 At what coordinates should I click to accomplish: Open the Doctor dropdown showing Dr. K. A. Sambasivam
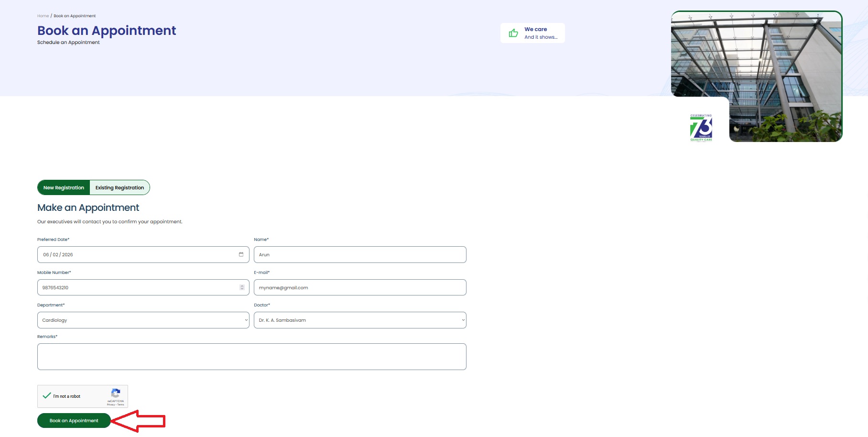pos(359,320)
